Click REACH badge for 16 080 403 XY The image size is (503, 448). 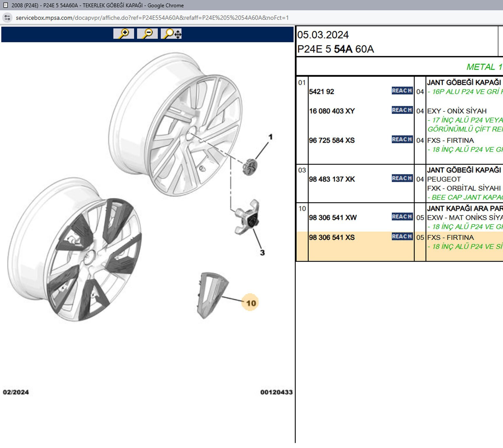pos(402,110)
